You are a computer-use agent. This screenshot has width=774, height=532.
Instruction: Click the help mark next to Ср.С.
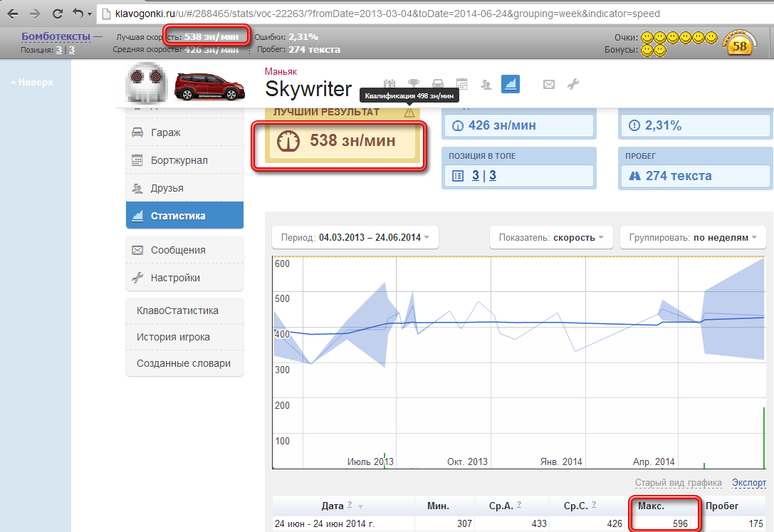pos(594,504)
